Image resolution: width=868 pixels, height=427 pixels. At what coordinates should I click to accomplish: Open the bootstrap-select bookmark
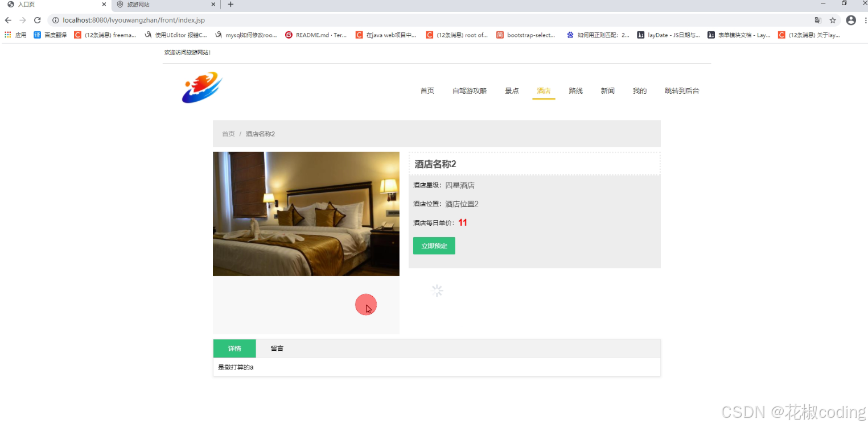click(526, 35)
